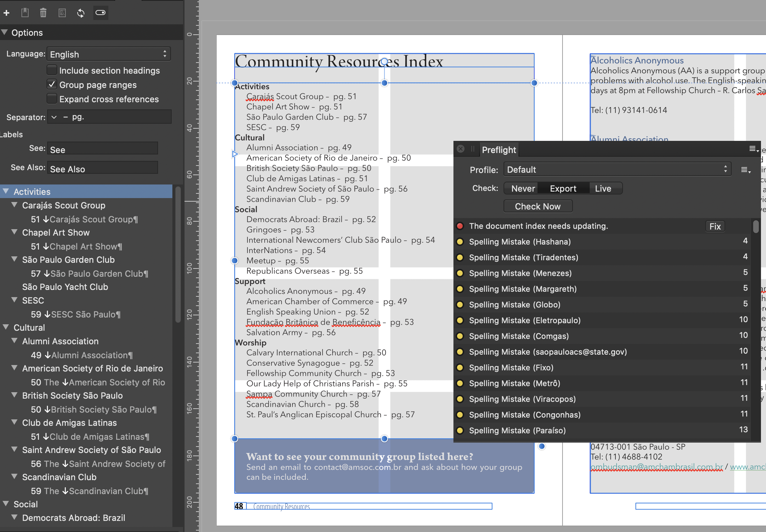Click Check Now in Preflight
This screenshot has height=532, width=766.
pos(538,206)
